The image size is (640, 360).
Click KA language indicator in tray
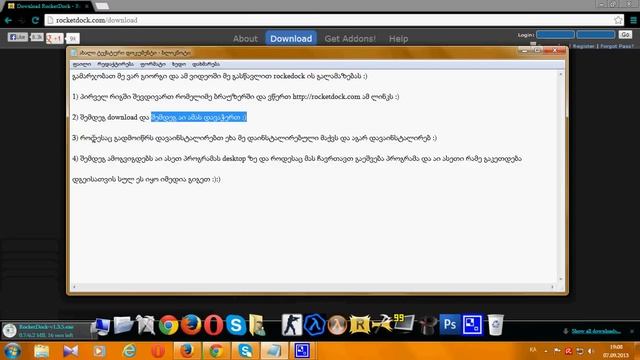coord(533,350)
